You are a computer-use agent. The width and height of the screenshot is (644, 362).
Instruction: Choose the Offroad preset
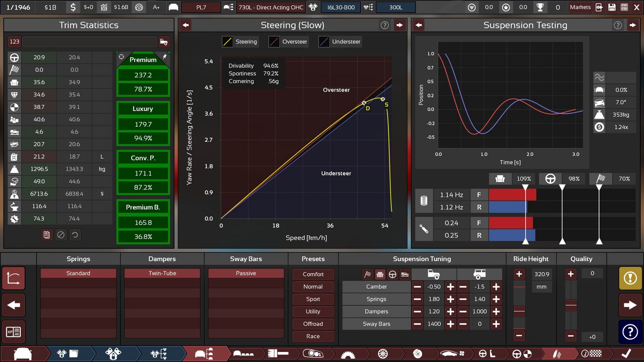[313, 324]
